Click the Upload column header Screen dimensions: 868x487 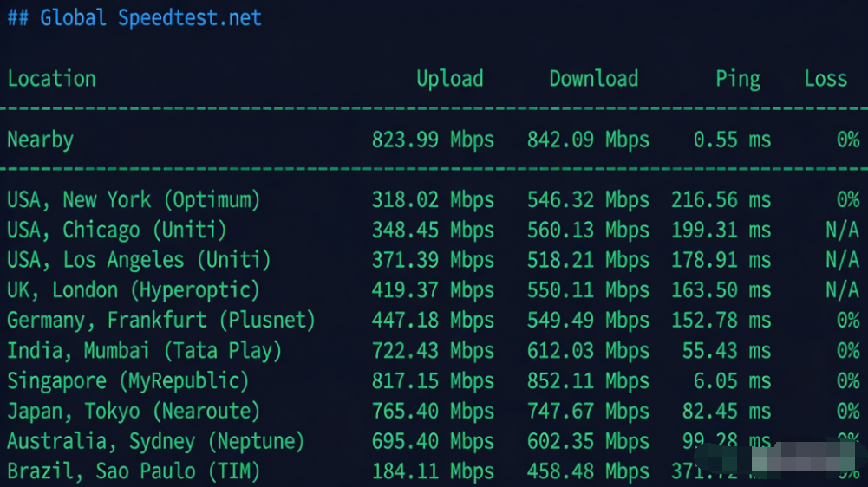(449, 79)
